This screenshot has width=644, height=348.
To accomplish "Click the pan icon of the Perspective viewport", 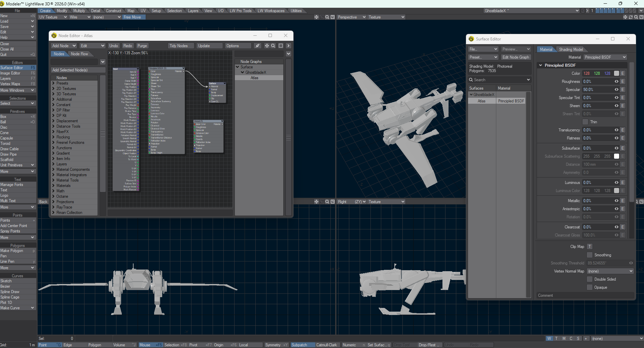I will point(625,17).
